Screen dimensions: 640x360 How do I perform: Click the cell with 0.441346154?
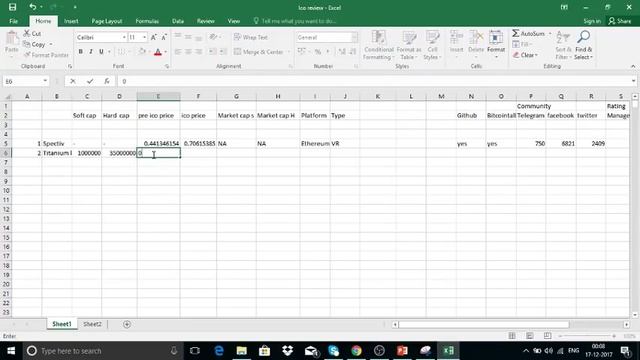[x=158, y=144]
